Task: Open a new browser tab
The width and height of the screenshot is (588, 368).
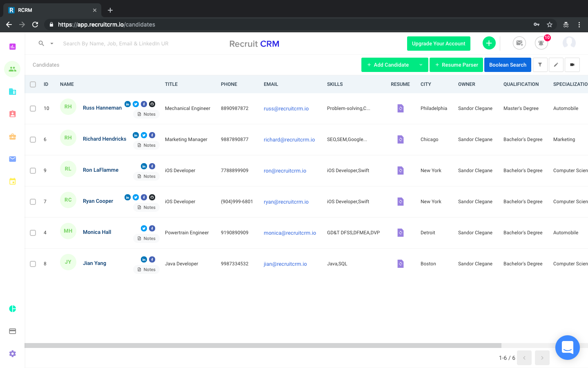Action: point(110,10)
